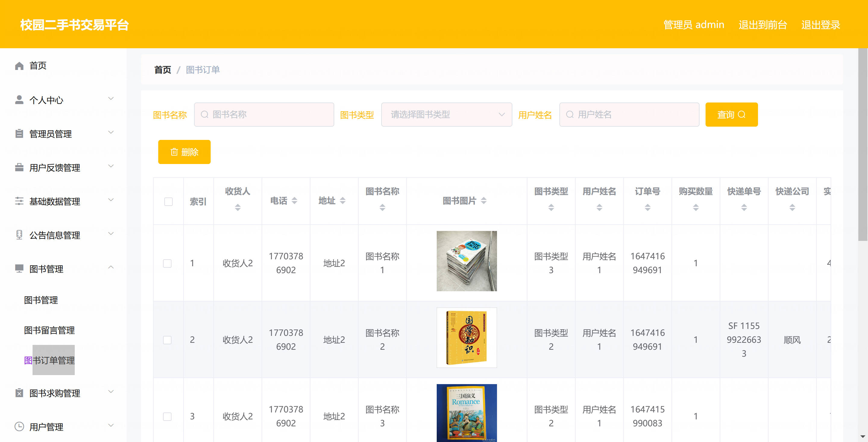Click sort arrows under 购买数量 header
The height and width of the screenshot is (442, 868).
696,207
